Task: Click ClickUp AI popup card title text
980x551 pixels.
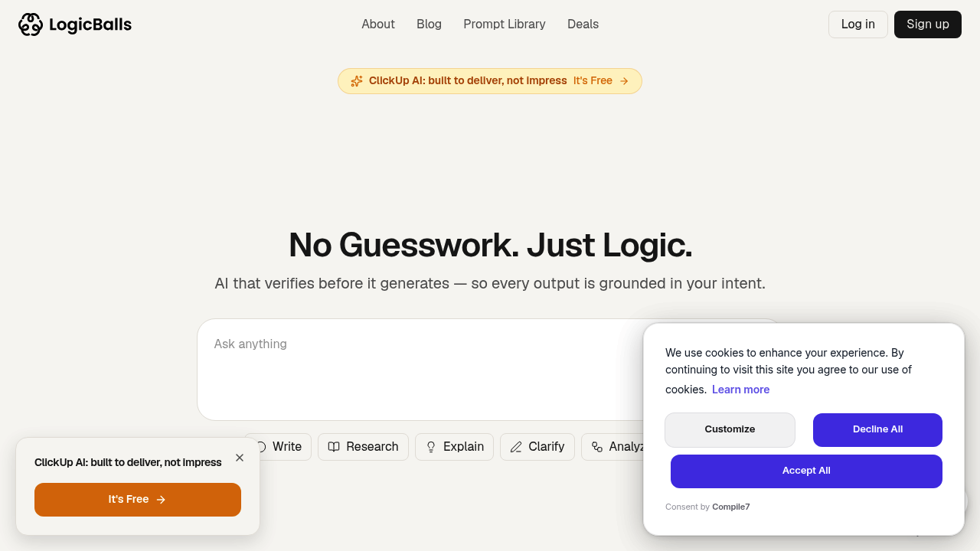Action: click(128, 462)
